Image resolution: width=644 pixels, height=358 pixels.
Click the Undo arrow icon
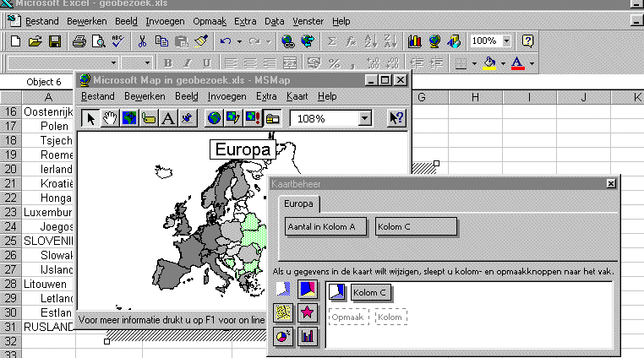pyautogui.click(x=226, y=41)
